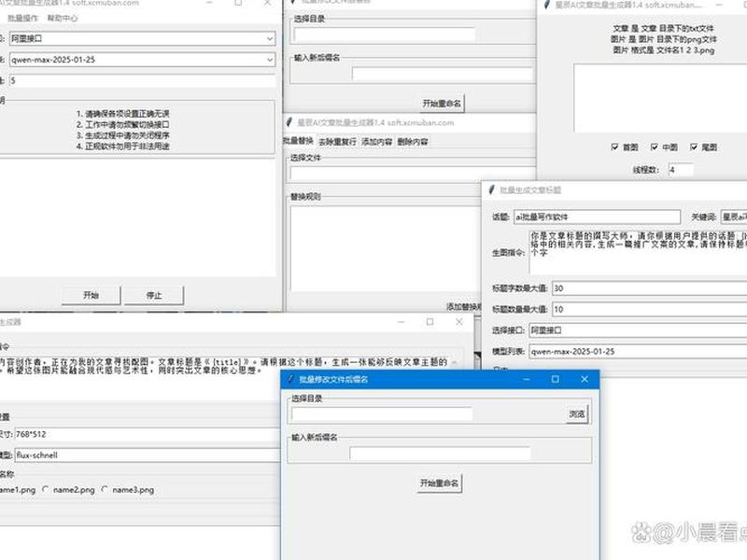Switch to the 批量替换 tab
Image resolution: width=747 pixels, height=560 pixels.
[299, 141]
